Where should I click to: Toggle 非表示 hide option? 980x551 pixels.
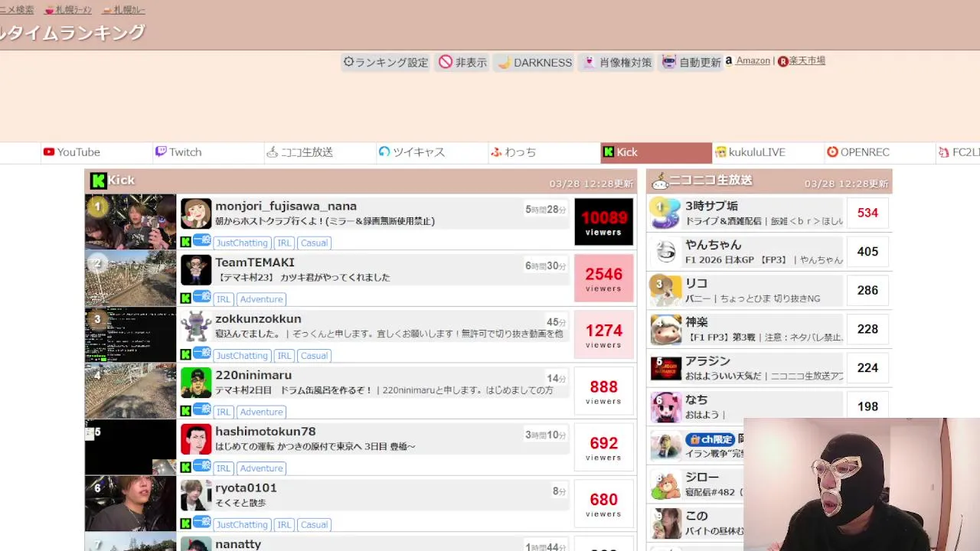463,62
